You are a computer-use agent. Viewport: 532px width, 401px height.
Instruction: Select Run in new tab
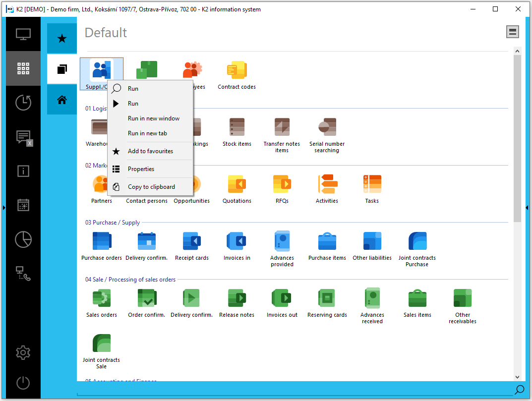click(x=150, y=133)
